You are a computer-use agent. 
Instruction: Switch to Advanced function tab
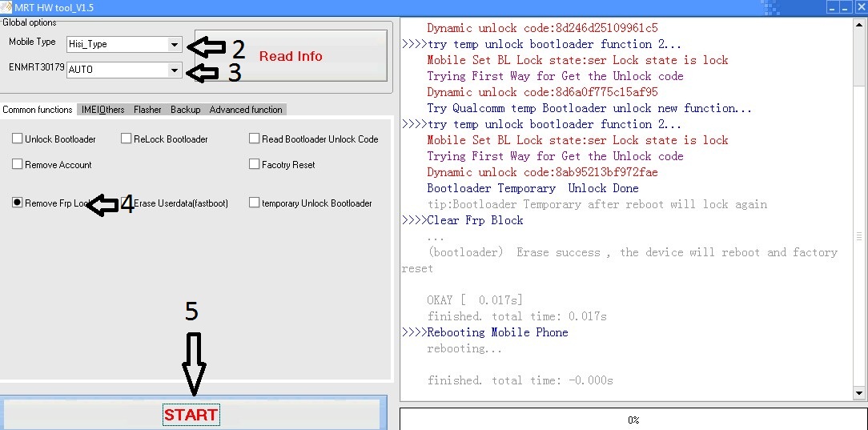point(246,110)
